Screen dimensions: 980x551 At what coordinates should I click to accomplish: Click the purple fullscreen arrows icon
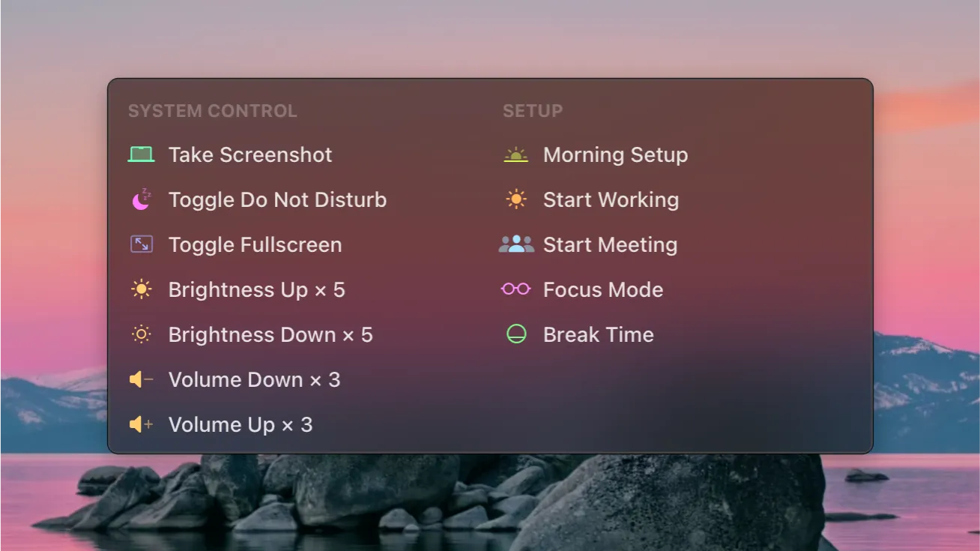pyautogui.click(x=141, y=244)
